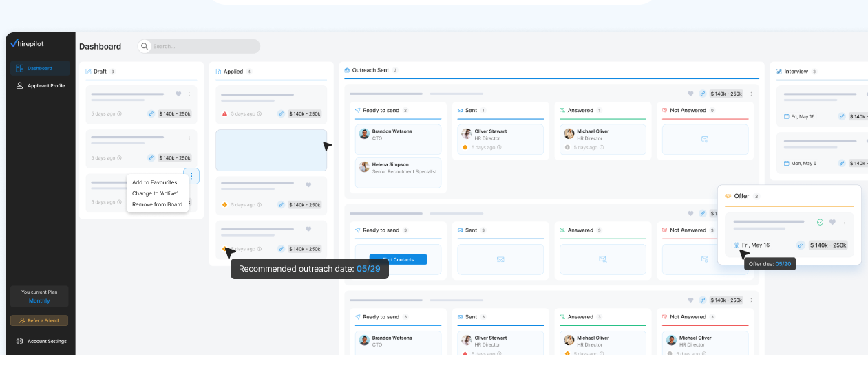Toggle green checkmark on Offer card

(820, 222)
